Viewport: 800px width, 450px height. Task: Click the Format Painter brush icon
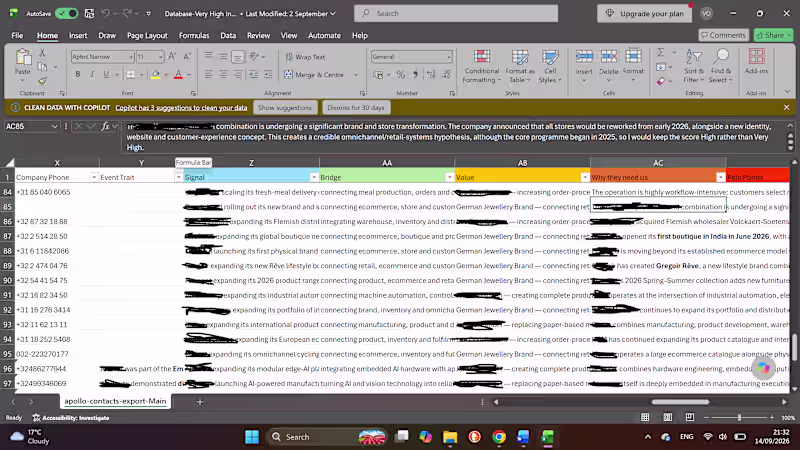point(42,81)
